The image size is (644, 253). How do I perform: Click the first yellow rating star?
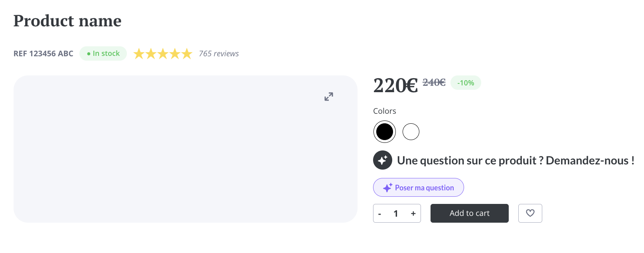coord(139,53)
